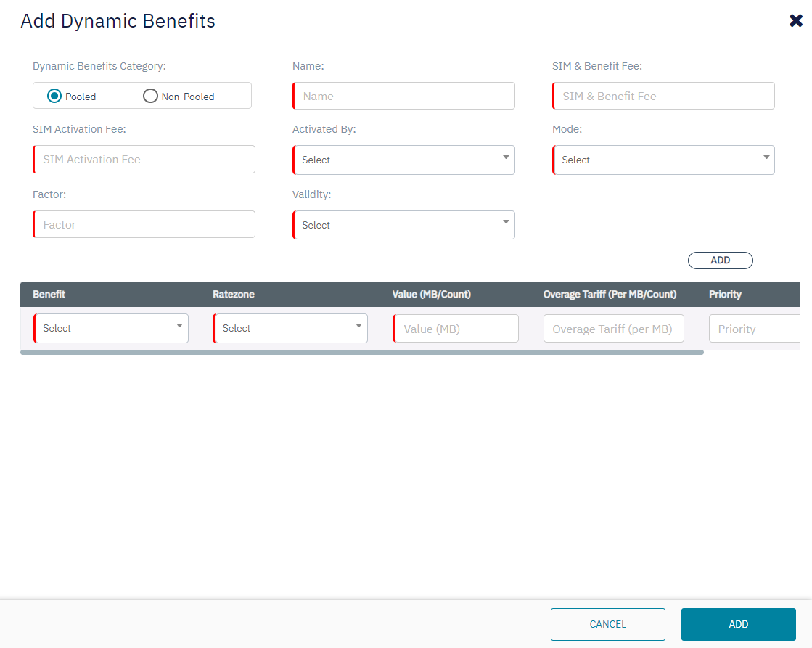Click into the Factor input field
This screenshot has height=648, width=812.
pyautogui.click(x=144, y=224)
